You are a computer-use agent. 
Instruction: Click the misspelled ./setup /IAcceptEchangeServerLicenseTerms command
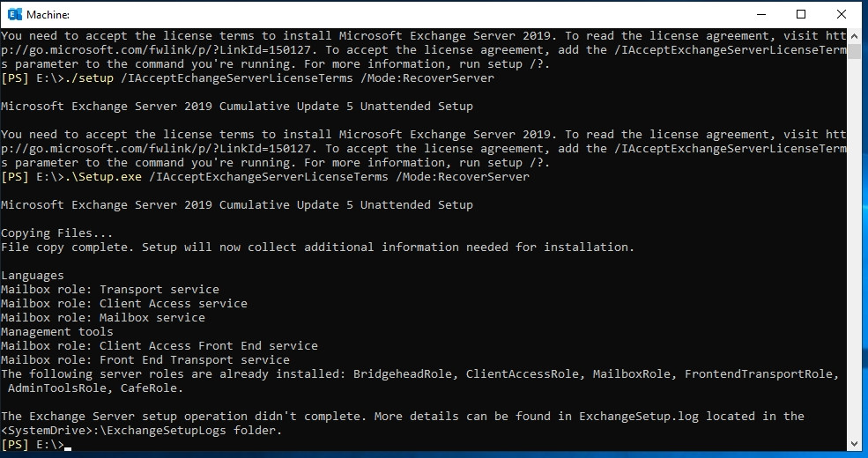(279, 78)
